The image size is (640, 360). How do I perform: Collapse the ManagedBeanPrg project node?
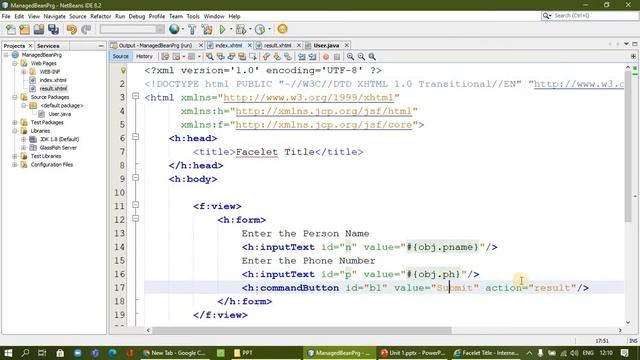click(x=6, y=55)
